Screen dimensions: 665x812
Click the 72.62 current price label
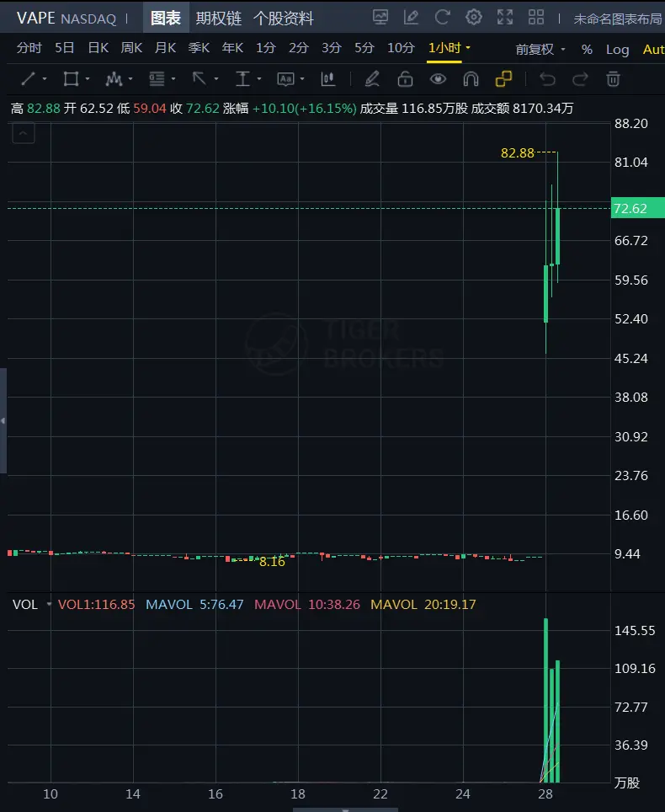[x=637, y=208]
